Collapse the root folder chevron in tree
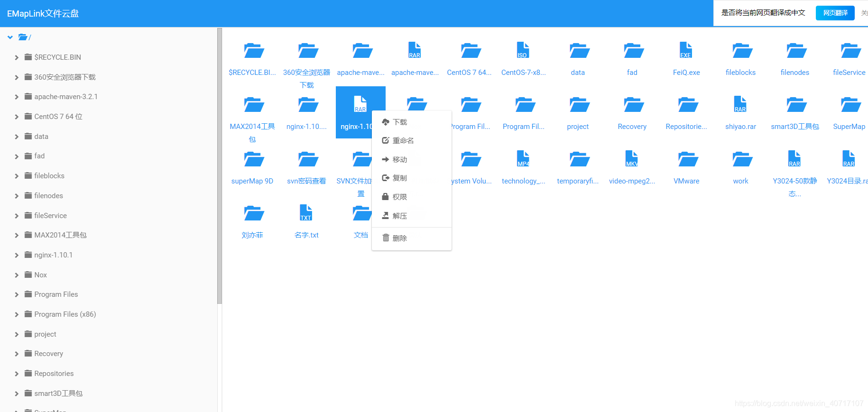 (x=10, y=37)
